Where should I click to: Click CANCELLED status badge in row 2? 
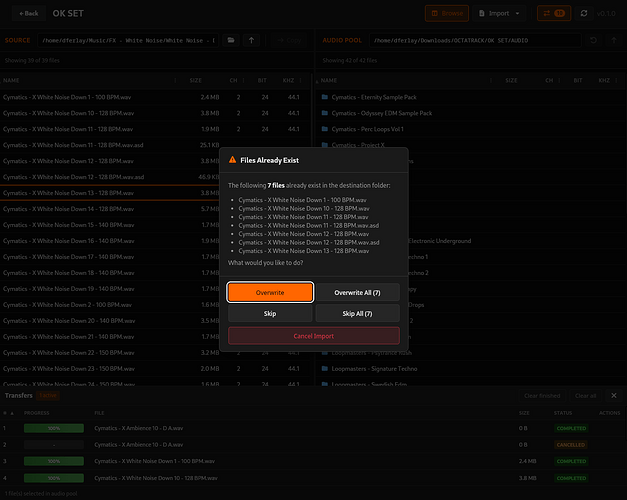click(x=571, y=445)
